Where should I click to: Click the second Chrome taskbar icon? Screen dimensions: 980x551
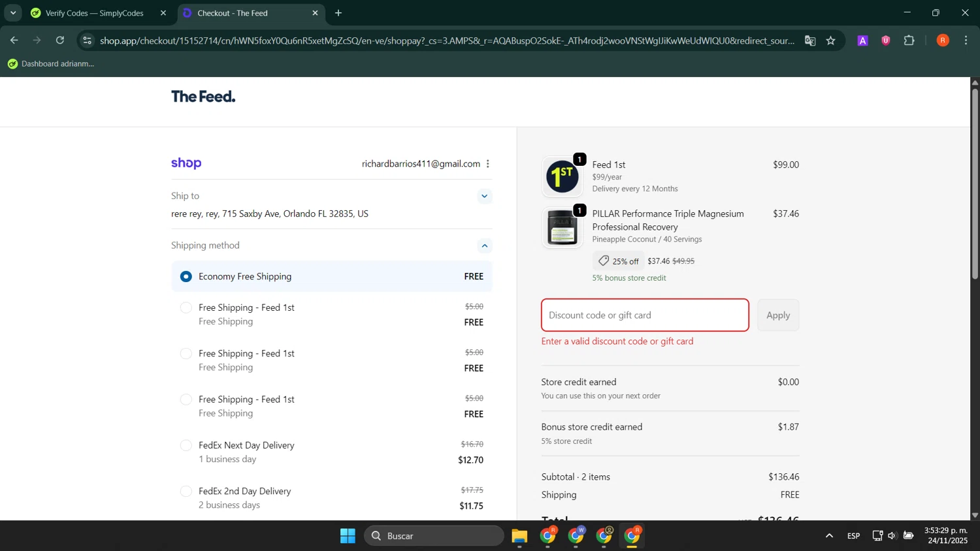point(576,536)
